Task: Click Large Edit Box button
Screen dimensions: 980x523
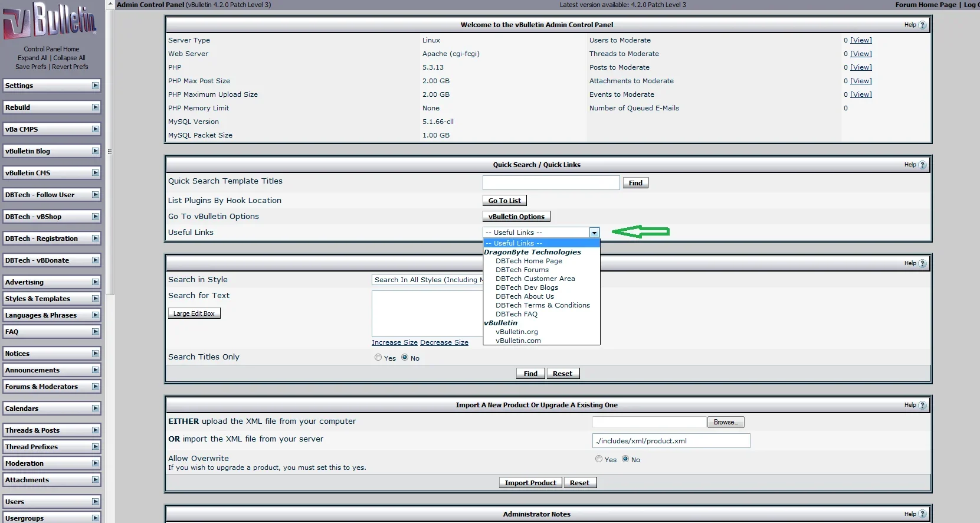Action: point(194,313)
